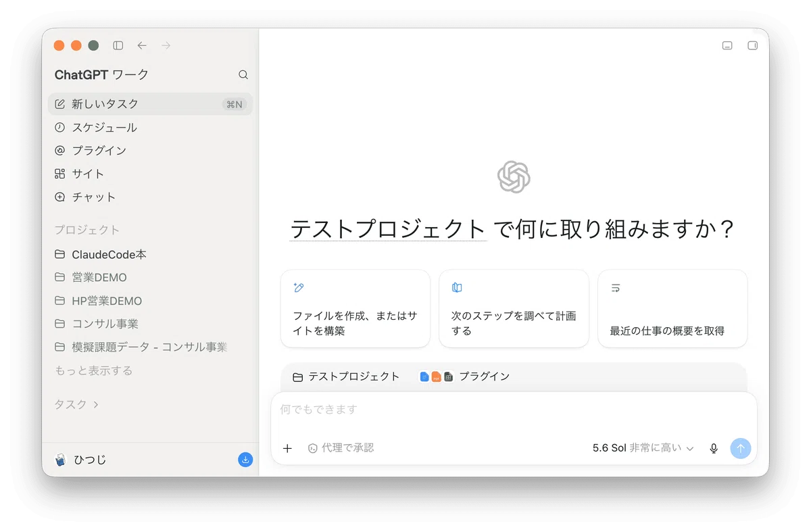Focus the 何でもできます message input
Image resolution: width=811 pixels, height=532 pixels.
(514, 410)
